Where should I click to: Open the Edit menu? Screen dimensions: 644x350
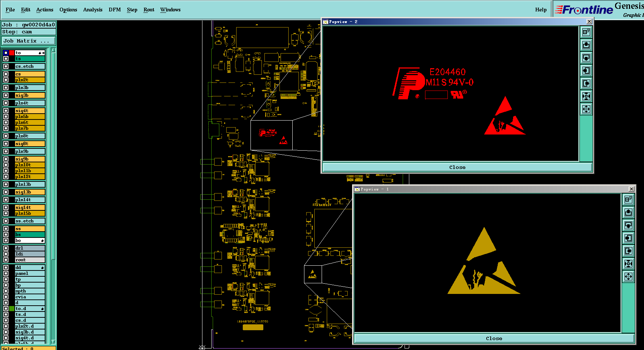(x=26, y=10)
